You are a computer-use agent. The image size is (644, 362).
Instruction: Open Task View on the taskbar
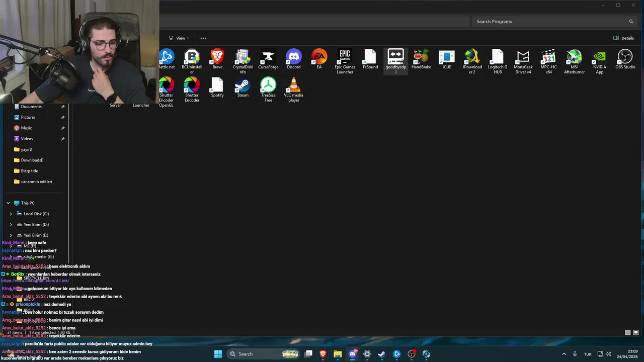point(308,354)
